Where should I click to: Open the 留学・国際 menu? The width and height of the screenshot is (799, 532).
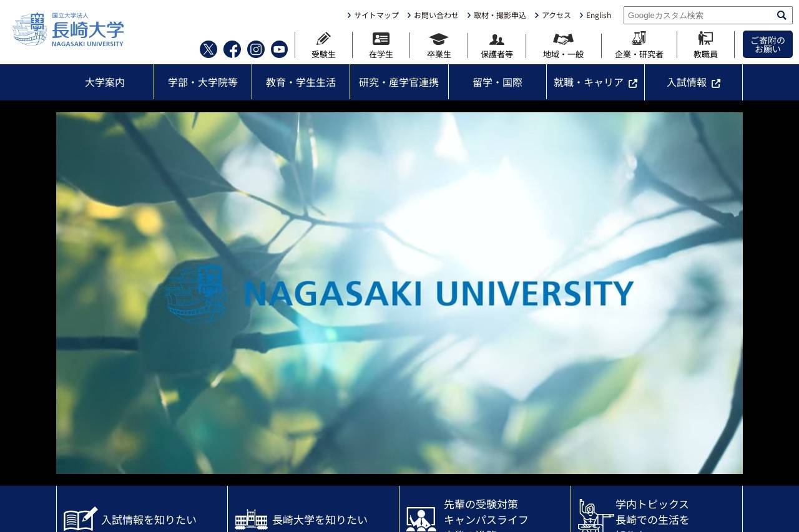click(498, 82)
